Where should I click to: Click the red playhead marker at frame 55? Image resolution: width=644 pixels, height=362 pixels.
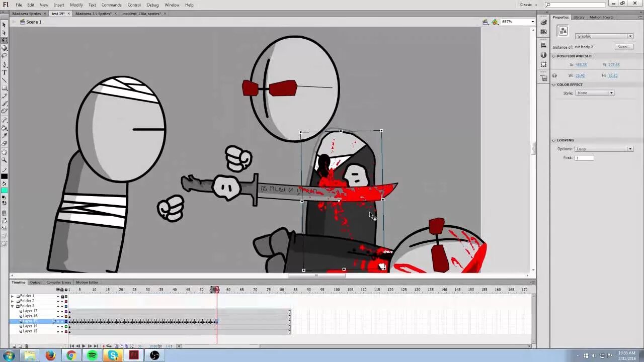[216, 290]
